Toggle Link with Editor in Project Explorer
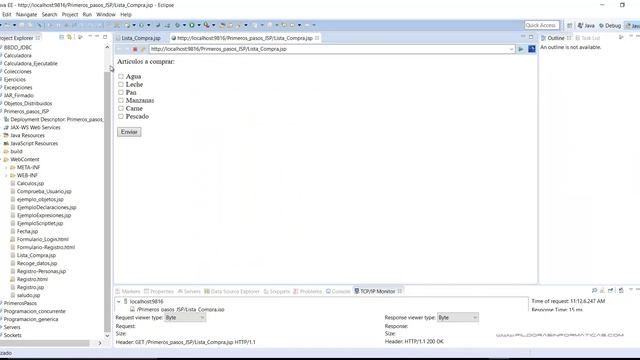This screenshot has height=360, width=640. (x=69, y=37)
